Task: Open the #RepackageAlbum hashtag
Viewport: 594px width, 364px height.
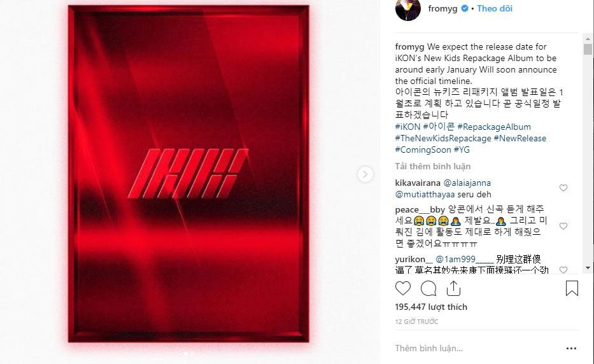Action: (494, 127)
